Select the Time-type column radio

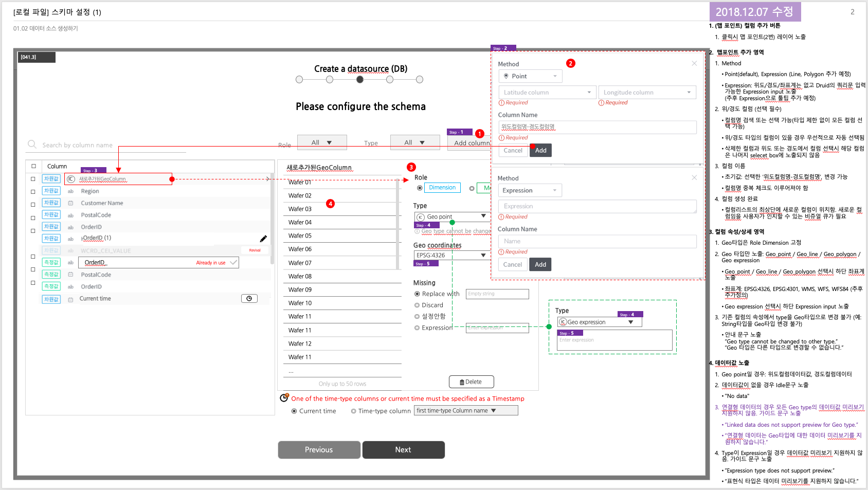354,411
